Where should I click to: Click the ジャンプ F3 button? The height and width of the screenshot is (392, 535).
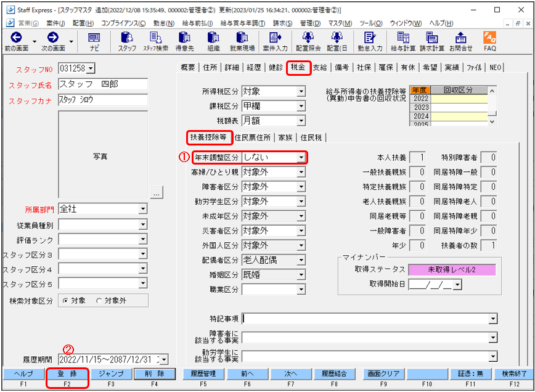point(111,374)
